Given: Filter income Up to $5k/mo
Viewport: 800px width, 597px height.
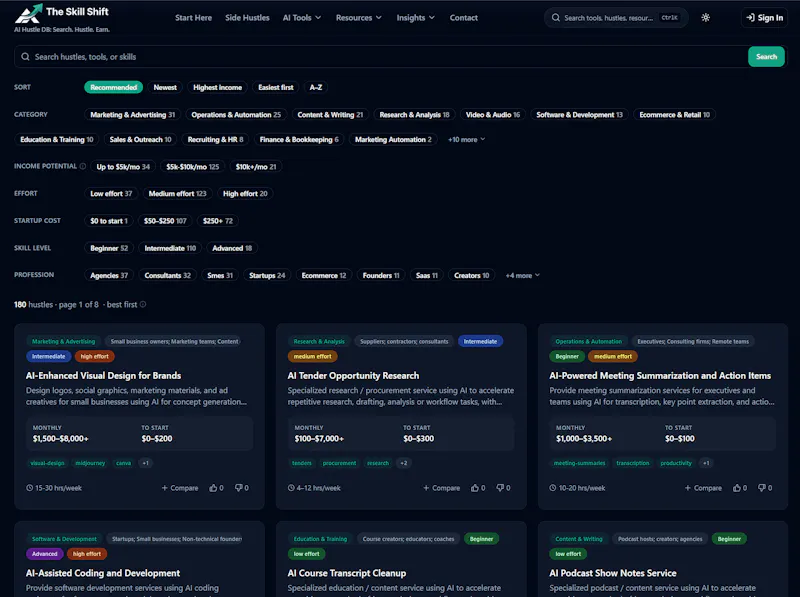Looking at the screenshot, I should pyautogui.click(x=123, y=167).
